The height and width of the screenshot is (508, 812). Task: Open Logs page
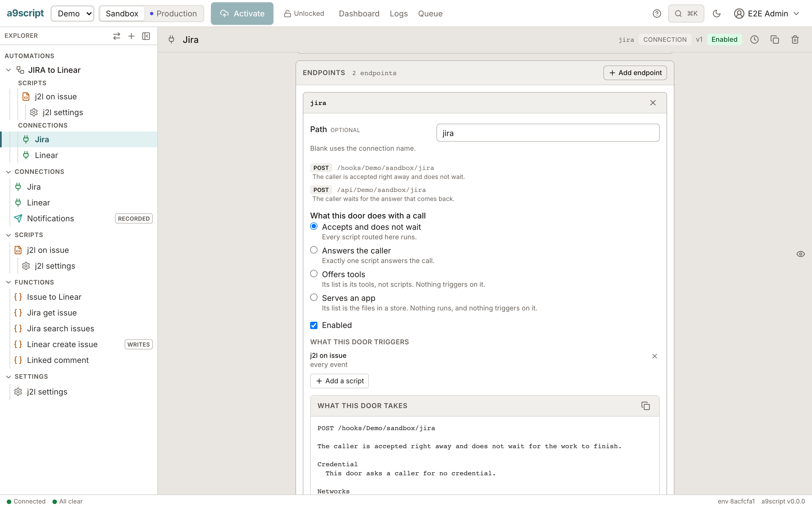coord(399,14)
